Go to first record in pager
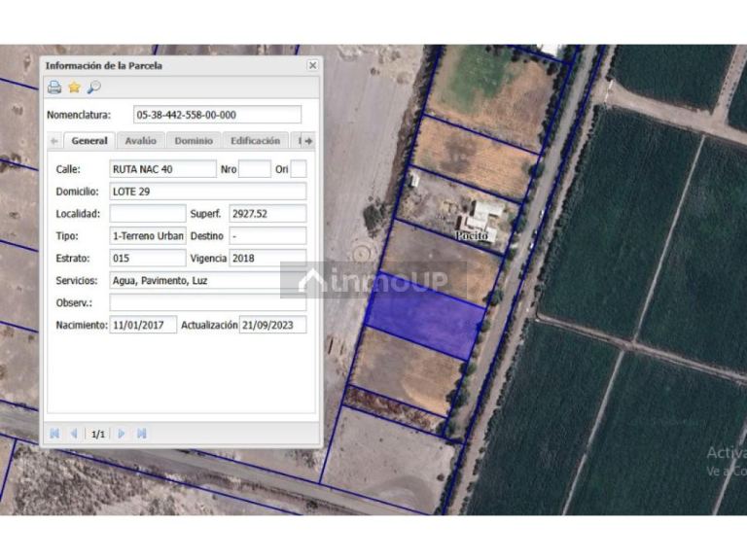The width and height of the screenshot is (747, 560). tap(54, 434)
